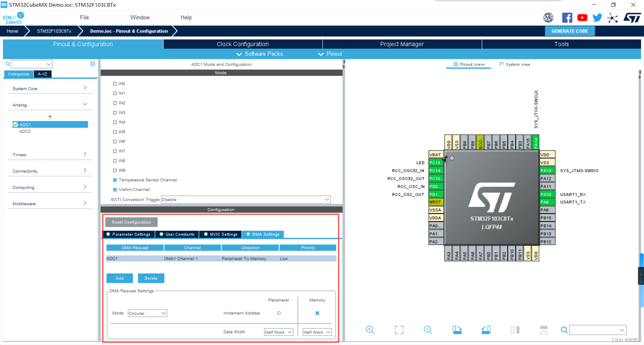Click the GENERATE CODE button
Screen dimensions: 644x345
click(x=570, y=31)
